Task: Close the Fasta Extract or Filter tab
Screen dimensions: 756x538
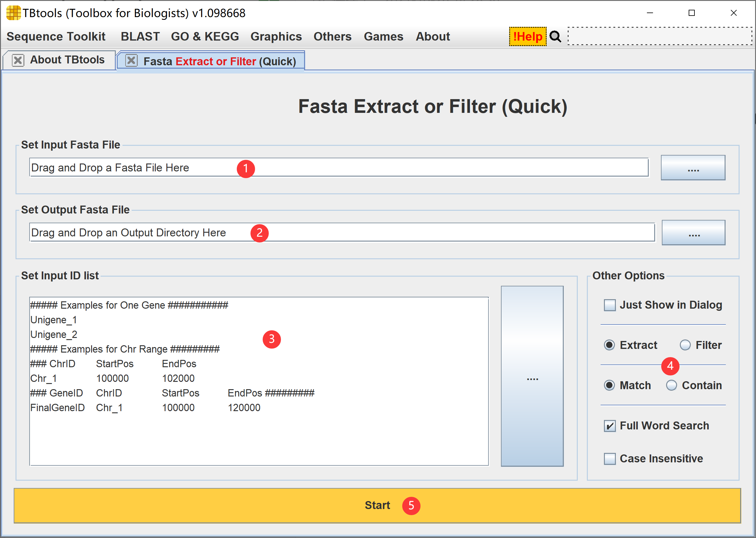Action: [131, 60]
